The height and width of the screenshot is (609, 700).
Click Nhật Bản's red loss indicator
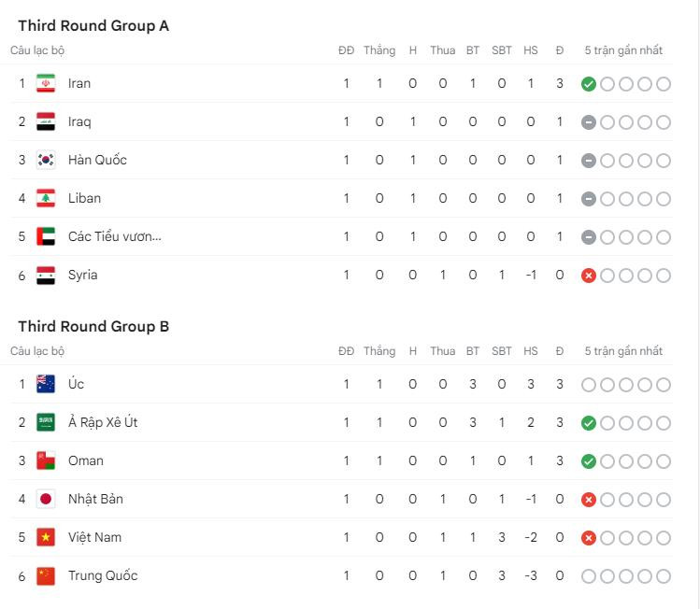tap(588, 500)
